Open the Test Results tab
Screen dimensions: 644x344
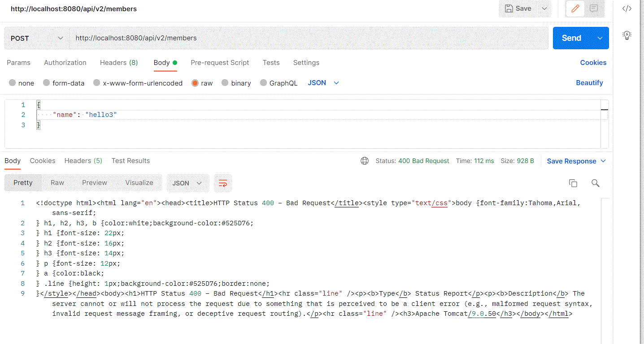pyautogui.click(x=131, y=161)
